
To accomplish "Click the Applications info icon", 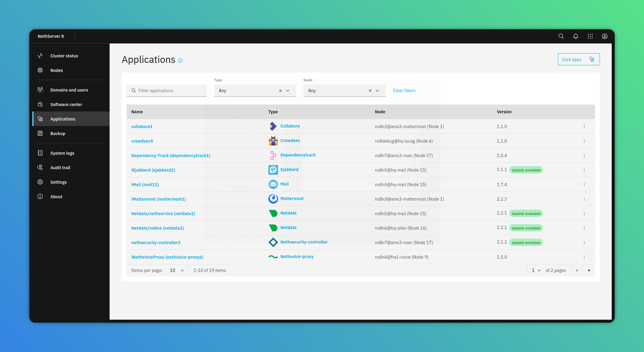I will coord(180,60).
